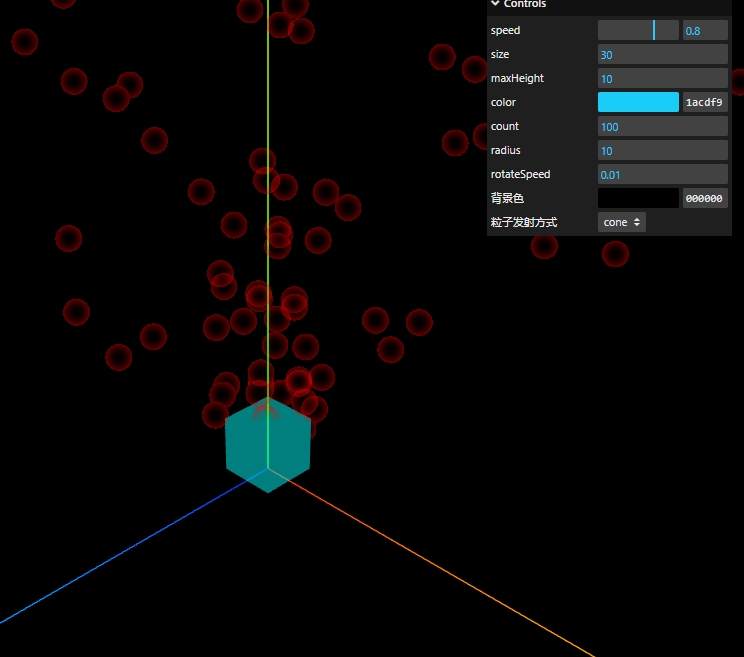Image resolution: width=744 pixels, height=657 pixels.
Task: Click the speed slider track
Action: coord(638,30)
